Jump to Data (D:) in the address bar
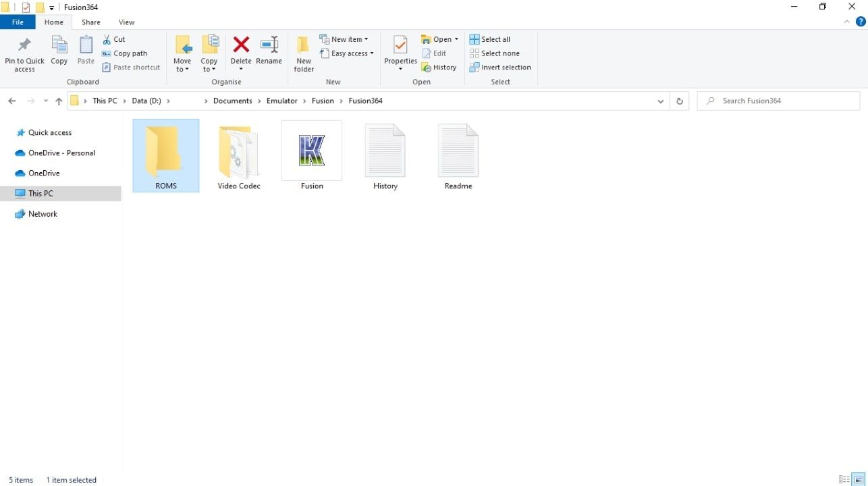Screen dimensions: 868x486 [146, 101]
